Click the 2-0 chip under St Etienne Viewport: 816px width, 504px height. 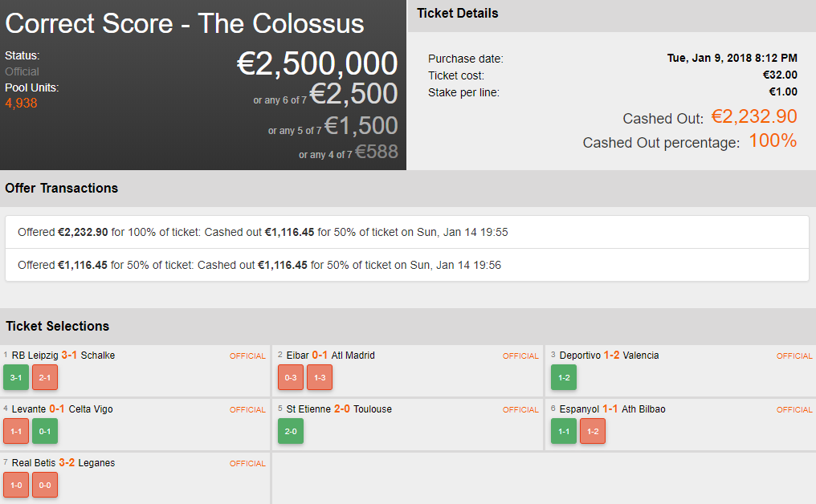click(291, 431)
